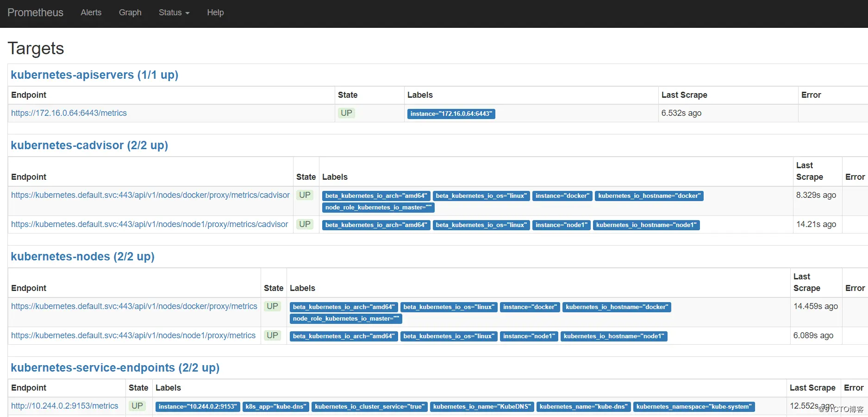Screen dimensions: 868x417
Task: Open the Help menu item
Action: [215, 13]
